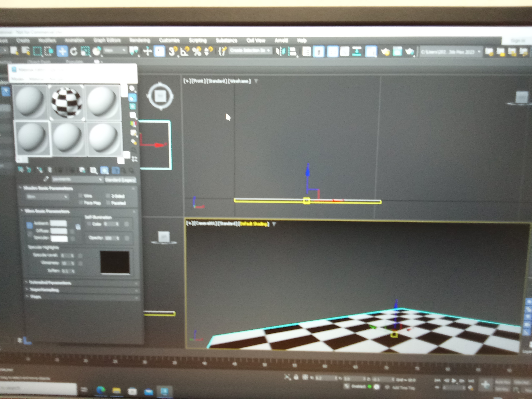The width and height of the screenshot is (532, 399).
Task: Click the Pick Material from Object eyedropper
Action: [46, 179]
